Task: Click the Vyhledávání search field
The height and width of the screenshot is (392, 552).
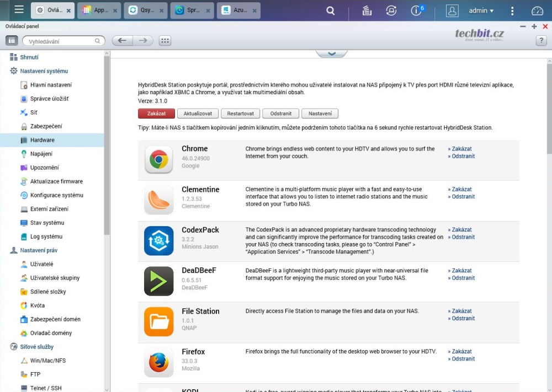Action: click(x=61, y=41)
